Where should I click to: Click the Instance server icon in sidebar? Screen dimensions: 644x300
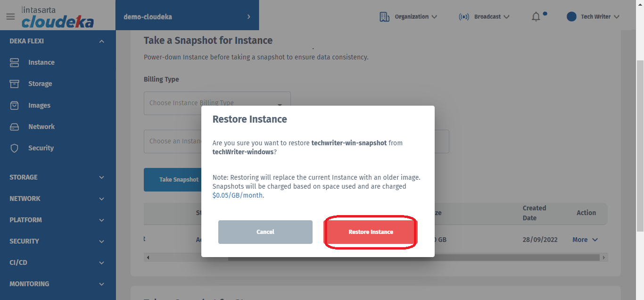tap(14, 62)
